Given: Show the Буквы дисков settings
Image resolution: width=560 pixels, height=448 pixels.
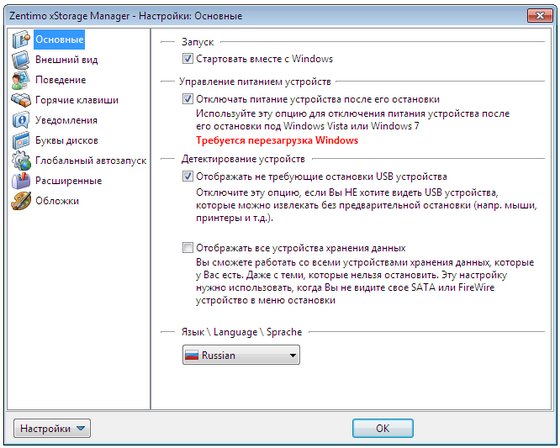Looking at the screenshot, I should pos(67,140).
